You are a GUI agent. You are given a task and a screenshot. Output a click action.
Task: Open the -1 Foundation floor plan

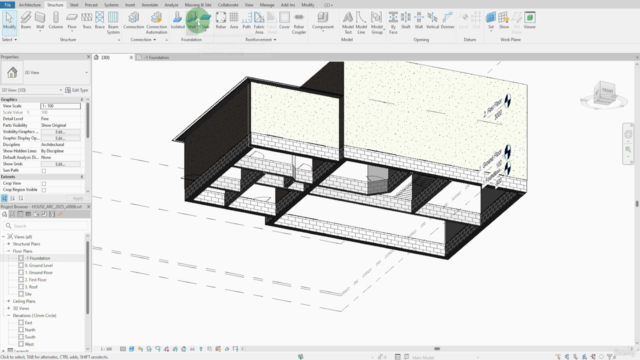click(x=38, y=258)
